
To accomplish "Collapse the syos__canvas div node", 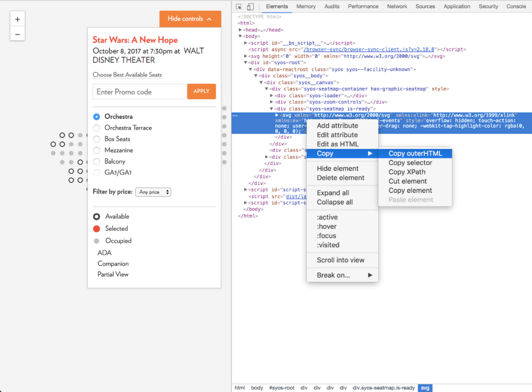I will [x=261, y=83].
